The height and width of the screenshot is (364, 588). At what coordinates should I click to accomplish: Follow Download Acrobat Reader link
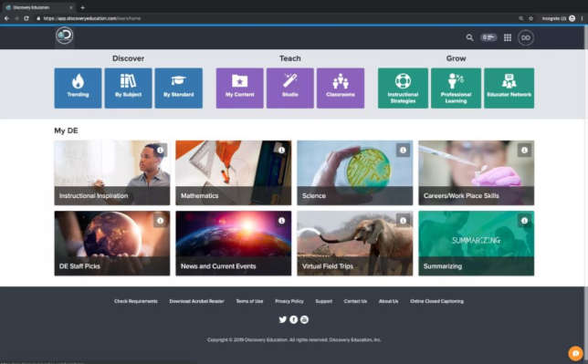197,301
